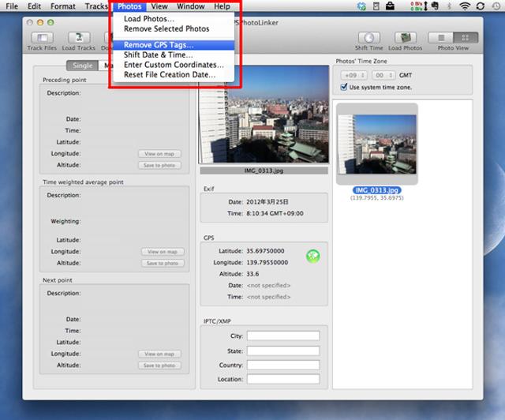Image resolution: width=505 pixels, height=420 pixels.
Task: Select Load Photos in the Photos menu
Action: [x=149, y=18]
